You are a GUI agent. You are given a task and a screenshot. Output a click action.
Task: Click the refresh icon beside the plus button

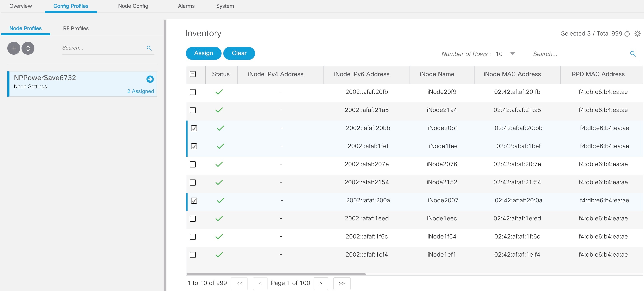(x=28, y=48)
